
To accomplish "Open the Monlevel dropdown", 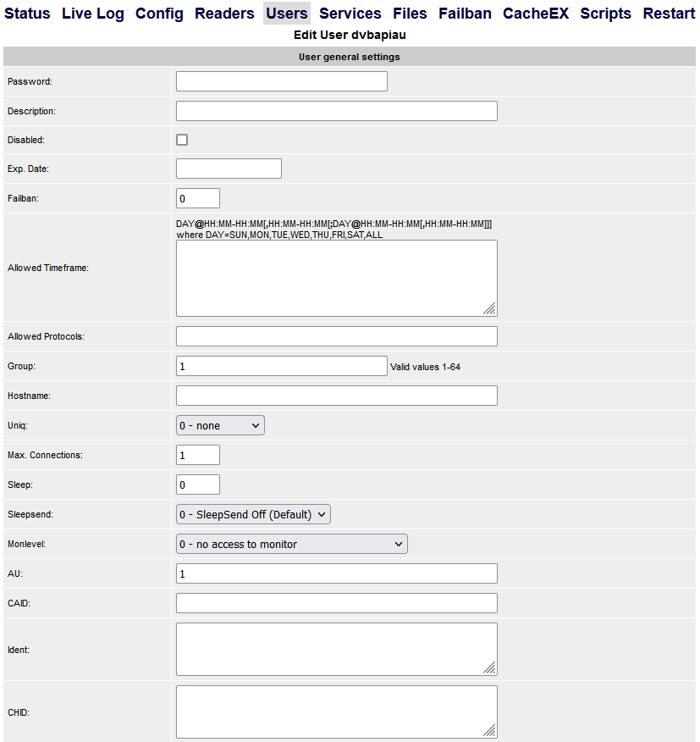I will [291, 544].
